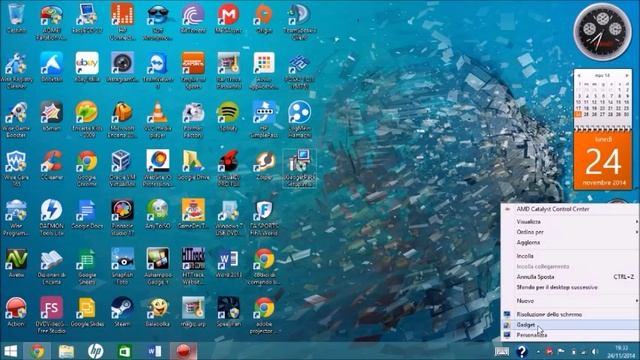Viewport: 640px width, 360px height.
Task: Show hidden tray icons arrow
Action: [538, 352]
